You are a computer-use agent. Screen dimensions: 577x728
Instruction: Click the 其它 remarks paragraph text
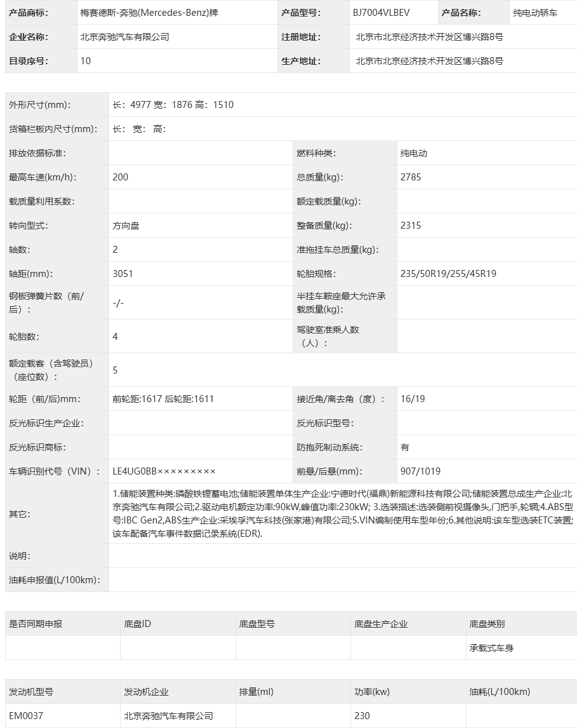(343, 513)
